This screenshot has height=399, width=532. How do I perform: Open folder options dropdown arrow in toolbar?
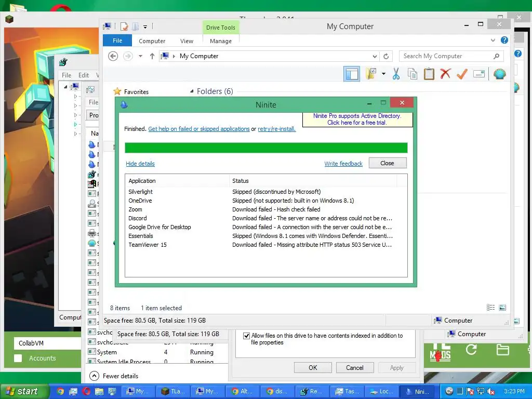[x=383, y=74]
